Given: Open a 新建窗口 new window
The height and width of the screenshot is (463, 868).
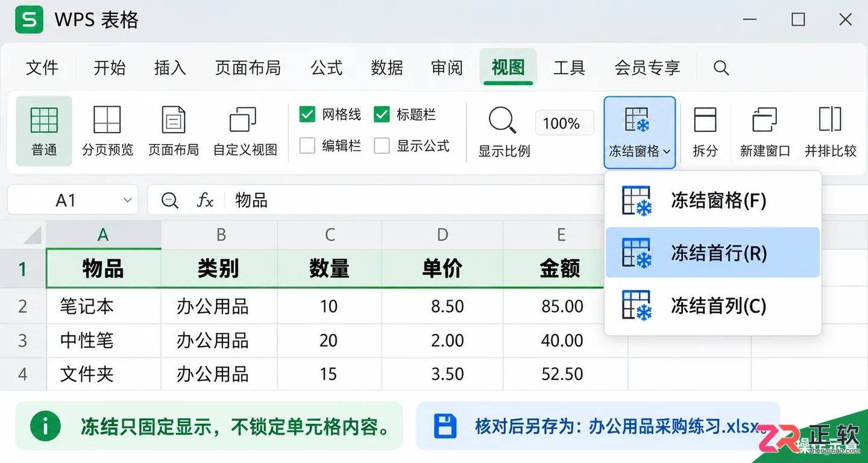Looking at the screenshot, I should point(765,119).
